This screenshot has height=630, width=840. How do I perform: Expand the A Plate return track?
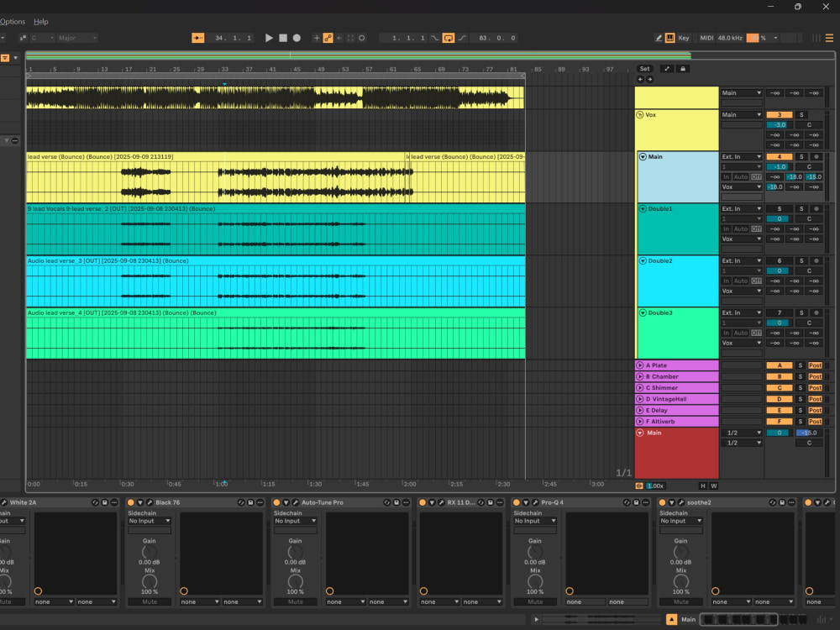point(639,365)
